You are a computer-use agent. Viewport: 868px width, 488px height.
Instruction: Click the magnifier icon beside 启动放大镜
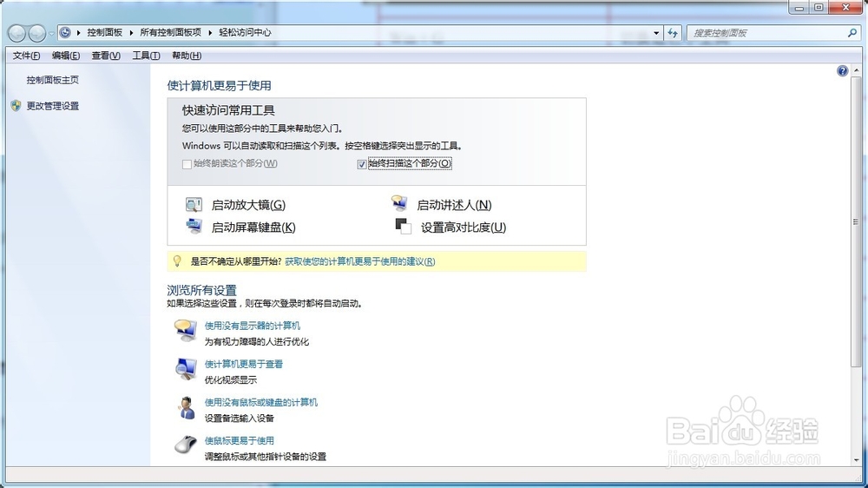coord(194,204)
